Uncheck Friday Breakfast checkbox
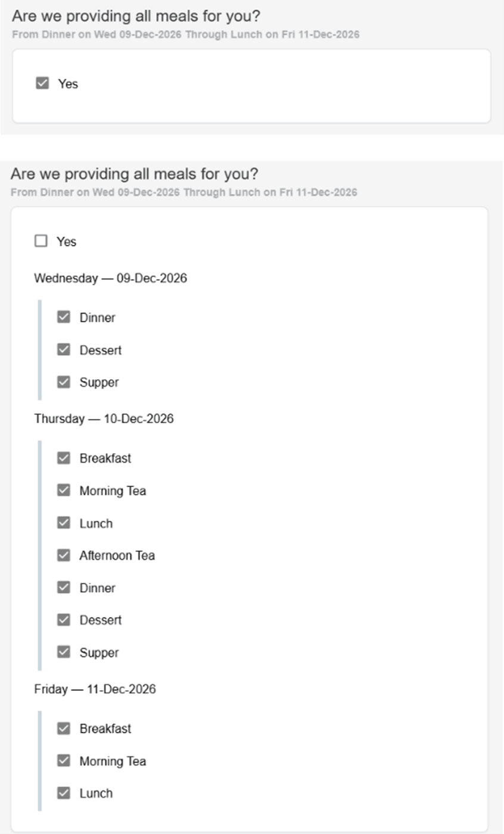 point(64,728)
